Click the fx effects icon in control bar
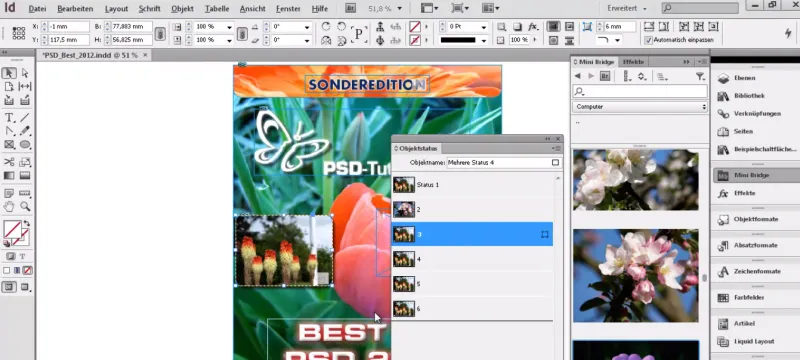The width and height of the screenshot is (800, 360). (533, 27)
